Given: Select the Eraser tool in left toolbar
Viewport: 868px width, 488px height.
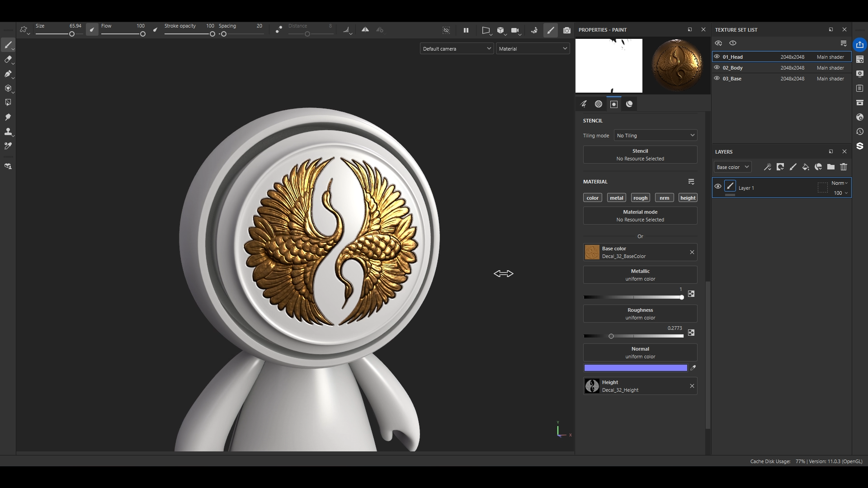Looking at the screenshot, I should (x=8, y=59).
